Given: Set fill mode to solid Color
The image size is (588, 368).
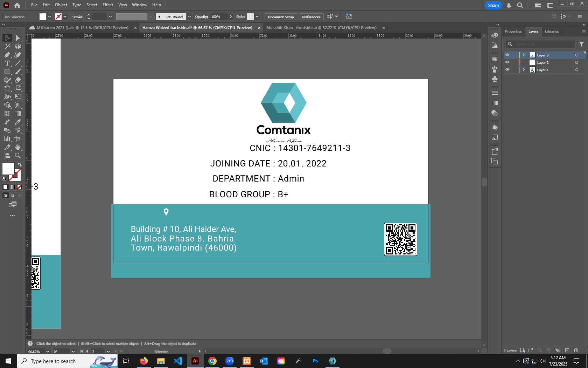Looking at the screenshot, I should (6, 187).
